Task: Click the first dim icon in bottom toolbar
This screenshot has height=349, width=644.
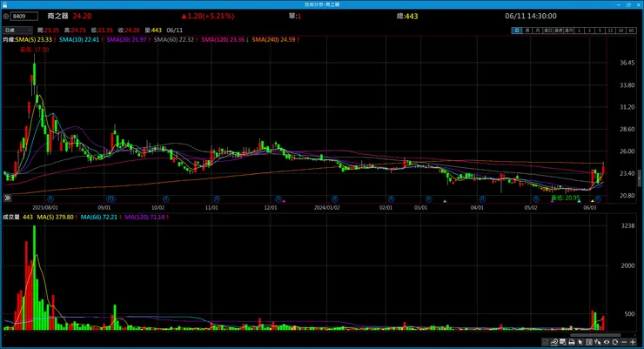Action: click(546, 342)
